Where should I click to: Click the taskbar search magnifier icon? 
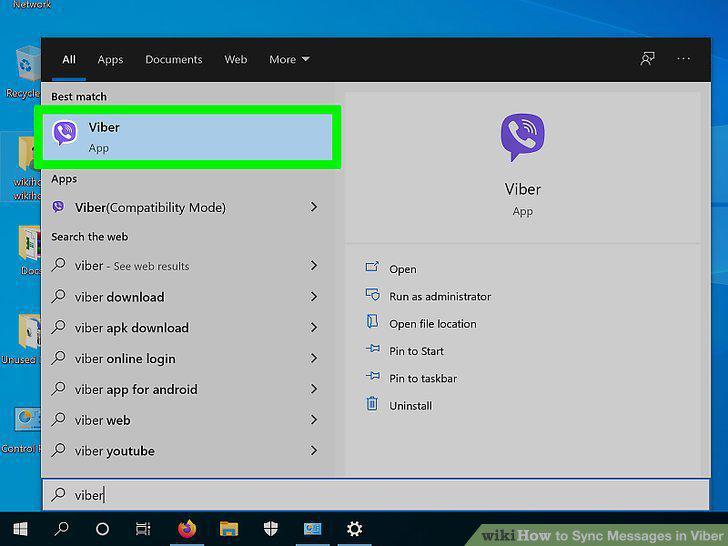(61, 529)
